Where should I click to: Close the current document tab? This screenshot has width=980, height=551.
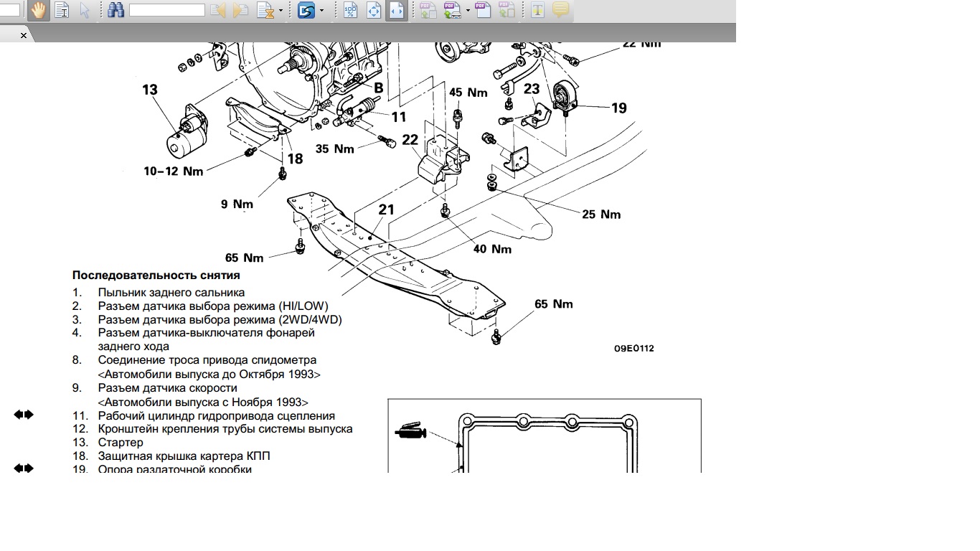tap(23, 34)
